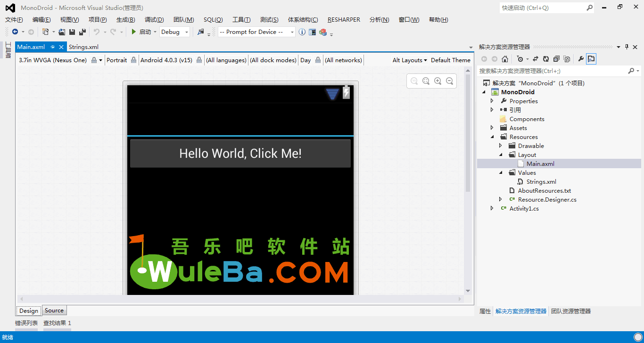Click the Pending Changes Filter clock icon

[520, 59]
